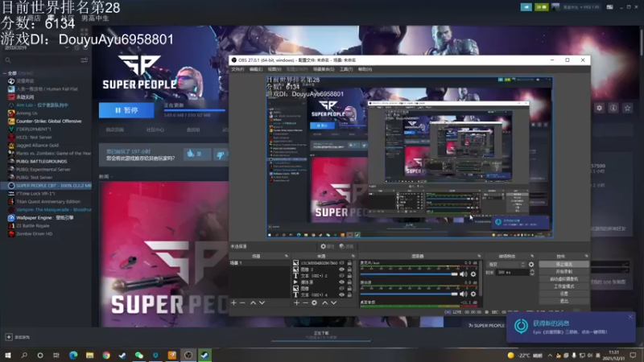
Task: Open Steam game settings gear icon
Action: (599, 108)
